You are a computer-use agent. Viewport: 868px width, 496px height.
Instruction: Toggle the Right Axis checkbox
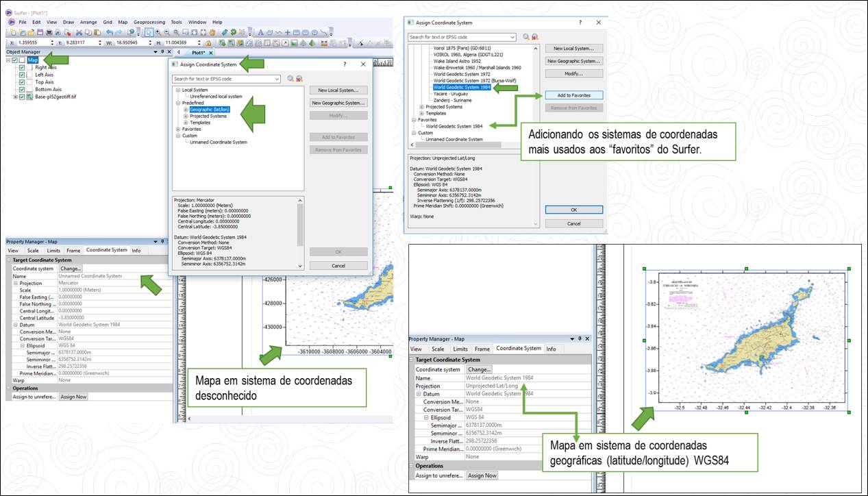[x=23, y=68]
